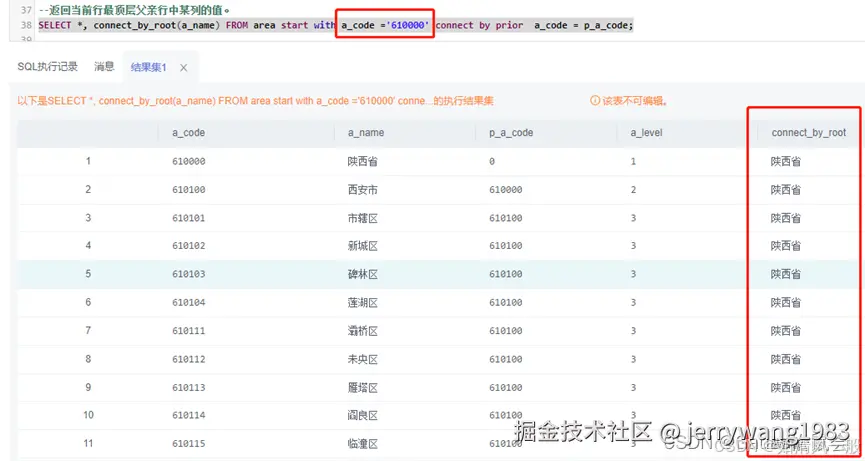This screenshot has width=865, height=461.
Task: Click the 临潼区 cell
Action: pos(362,444)
